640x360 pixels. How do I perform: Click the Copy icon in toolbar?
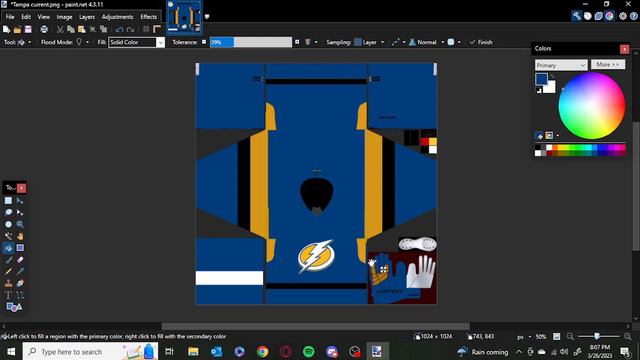[x=71, y=29]
